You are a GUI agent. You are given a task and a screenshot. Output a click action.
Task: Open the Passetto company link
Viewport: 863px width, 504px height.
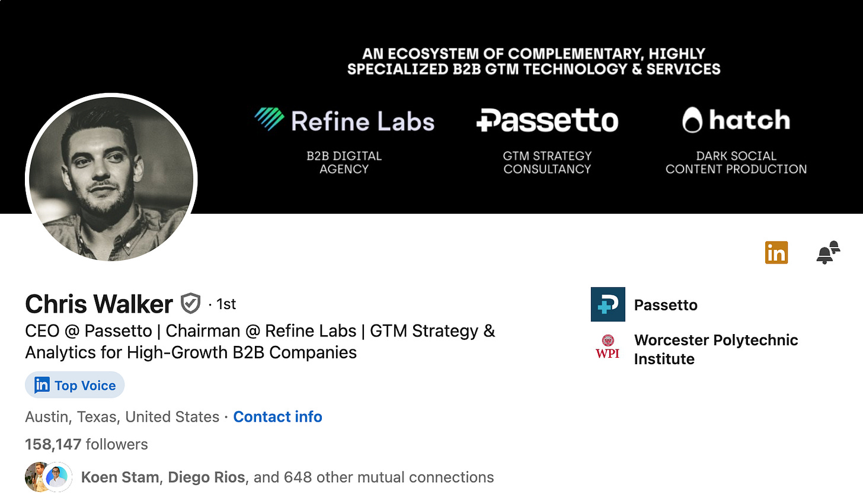[x=666, y=305]
